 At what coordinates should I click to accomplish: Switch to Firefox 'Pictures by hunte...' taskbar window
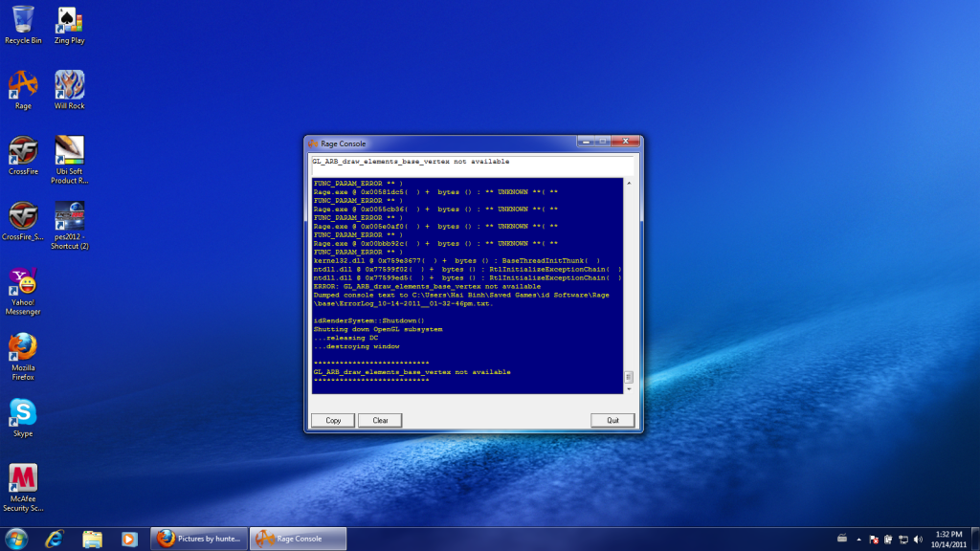tap(199, 539)
